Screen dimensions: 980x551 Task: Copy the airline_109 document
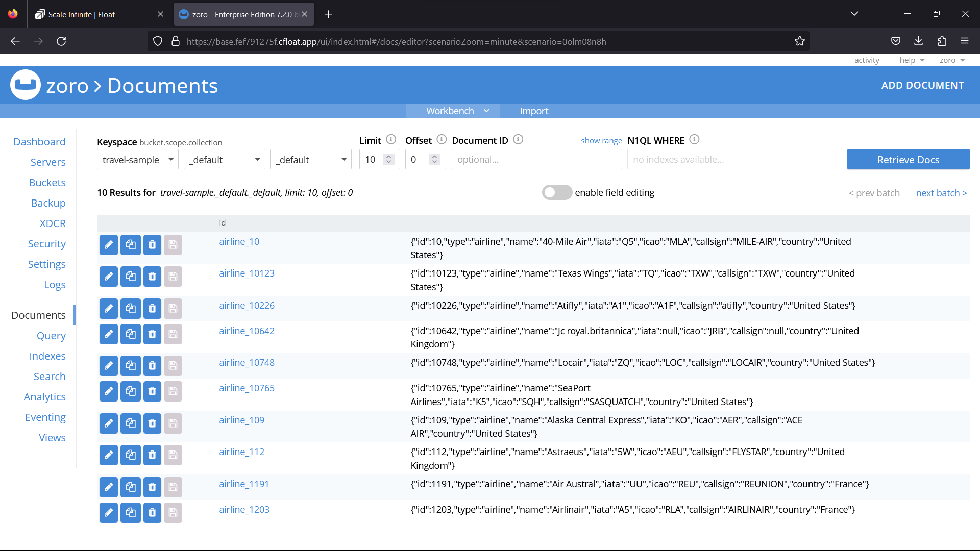pos(131,423)
